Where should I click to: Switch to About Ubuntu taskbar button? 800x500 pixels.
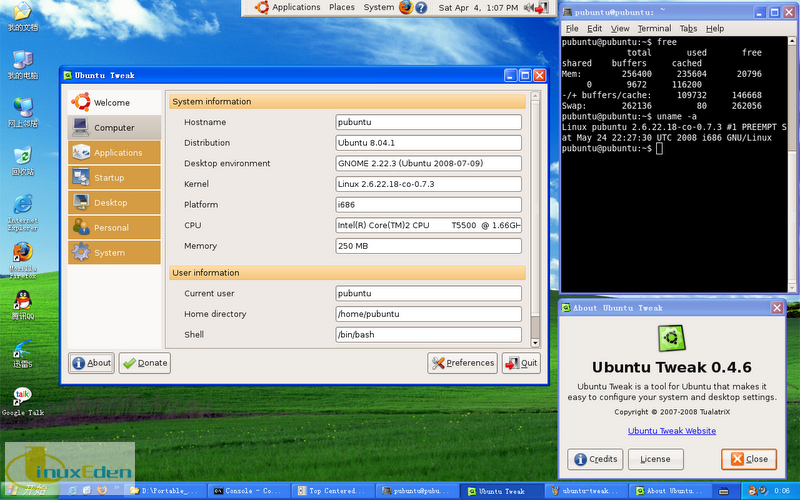point(669,491)
